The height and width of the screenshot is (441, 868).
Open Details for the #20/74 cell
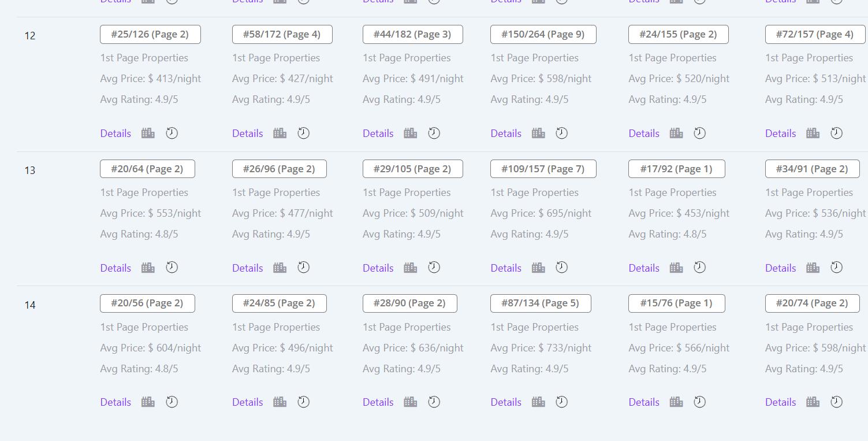pyautogui.click(x=781, y=402)
